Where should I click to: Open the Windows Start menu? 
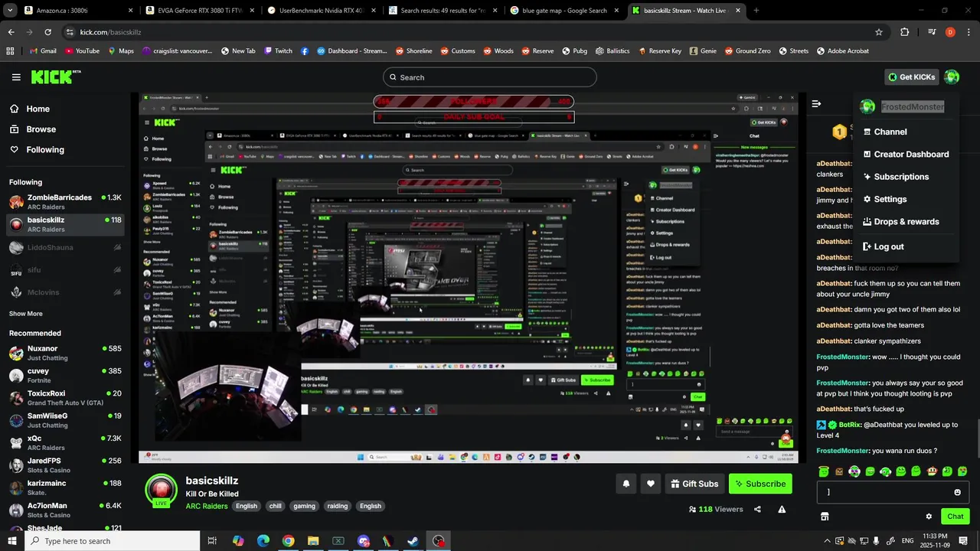point(11,541)
